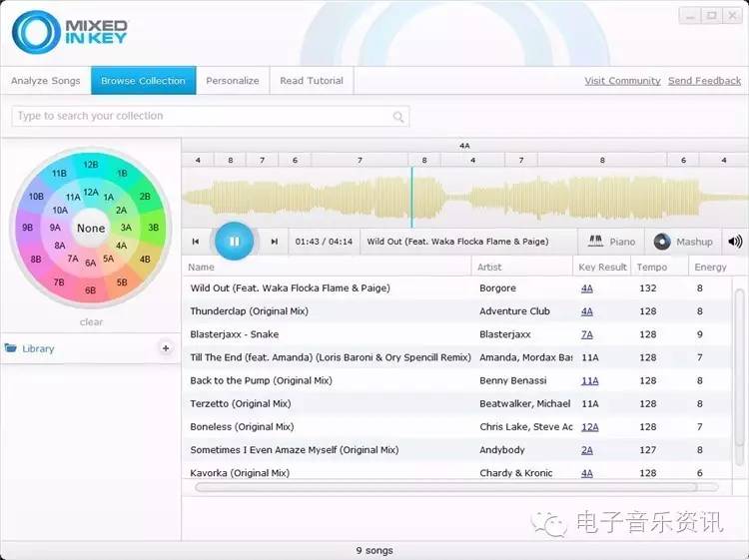Image resolution: width=749 pixels, height=560 pixels.
Task: Filter by key 8B on the Camelot wheel
Action: (37, 260)
